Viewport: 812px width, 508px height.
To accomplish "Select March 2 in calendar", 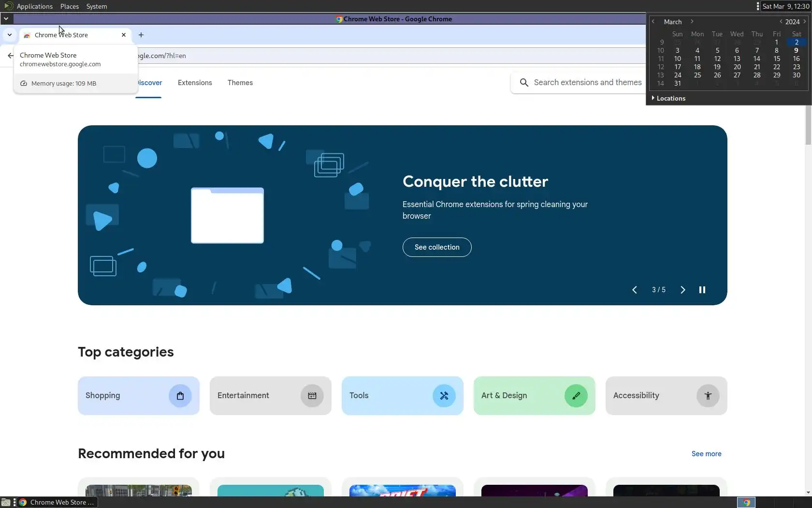I will [x=797, y=42].
